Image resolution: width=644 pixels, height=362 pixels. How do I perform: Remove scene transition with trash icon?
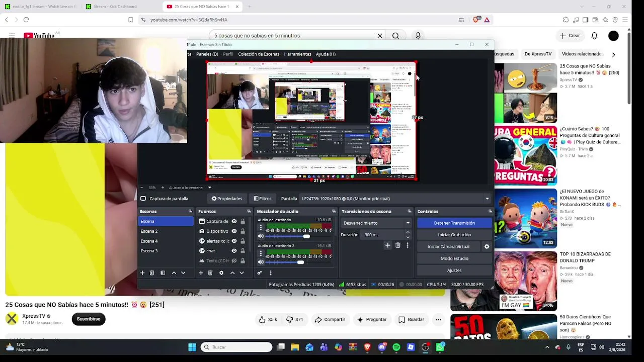click(397, 245)
